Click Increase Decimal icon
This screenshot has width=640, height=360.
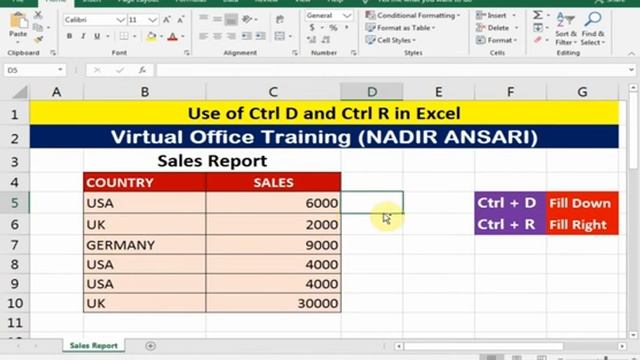click(312, 40)
